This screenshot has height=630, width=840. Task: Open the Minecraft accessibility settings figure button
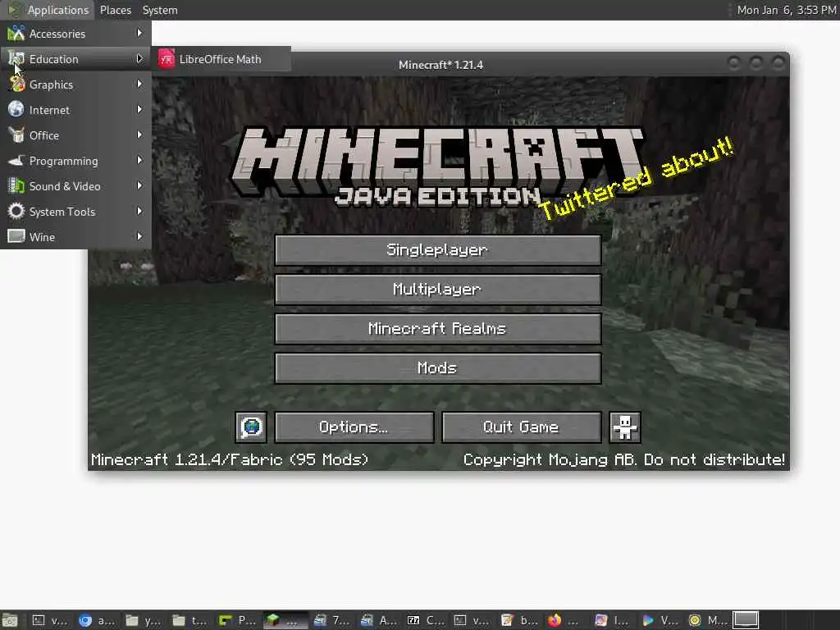(x=624, y=427)
